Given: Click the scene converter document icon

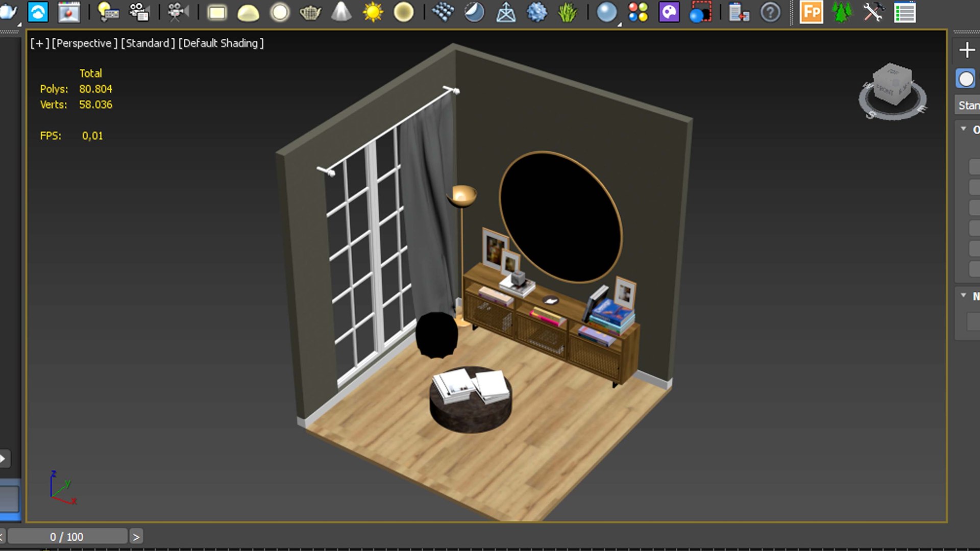Looking at the screenshot, I should pos(739,12).
